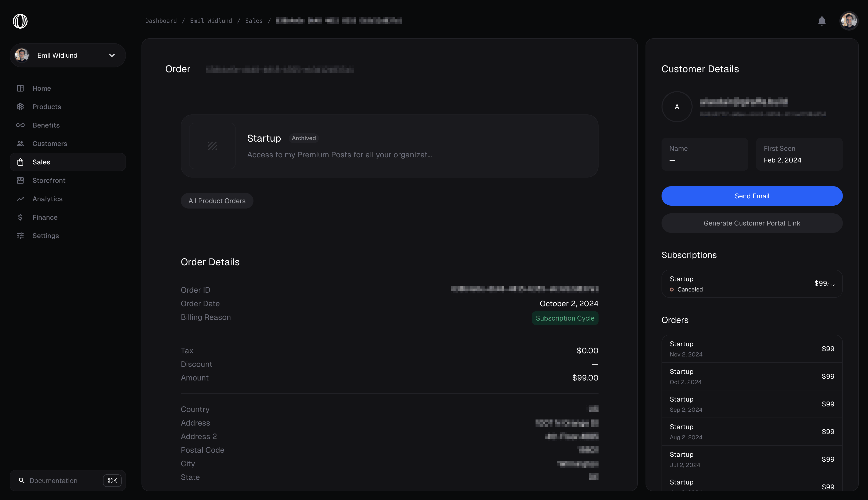Viewport: 868px width, 500px height.
Task: Open the user avatar menu
Action: (x=849, y=21)
